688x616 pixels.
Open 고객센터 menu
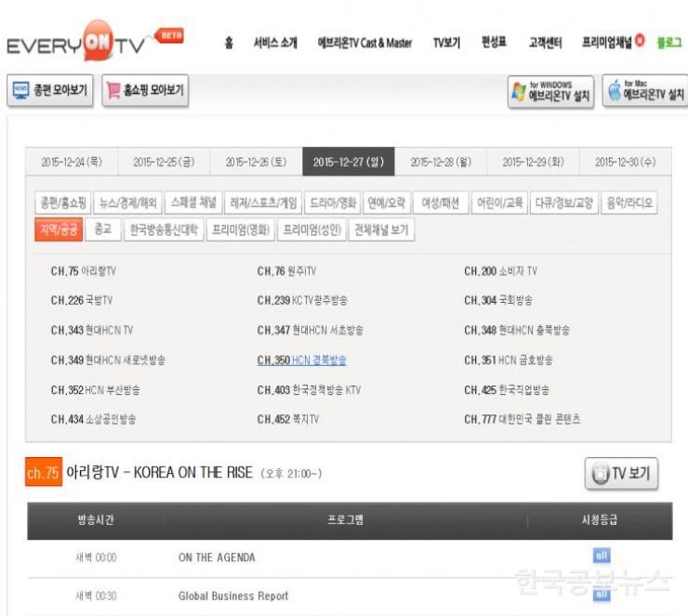pos(545,43)
